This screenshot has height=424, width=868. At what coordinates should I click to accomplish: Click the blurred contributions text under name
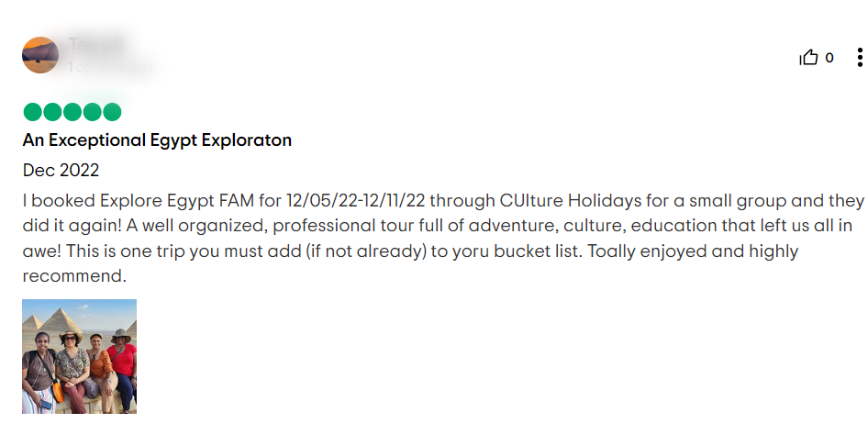click(x=110, y=68)
